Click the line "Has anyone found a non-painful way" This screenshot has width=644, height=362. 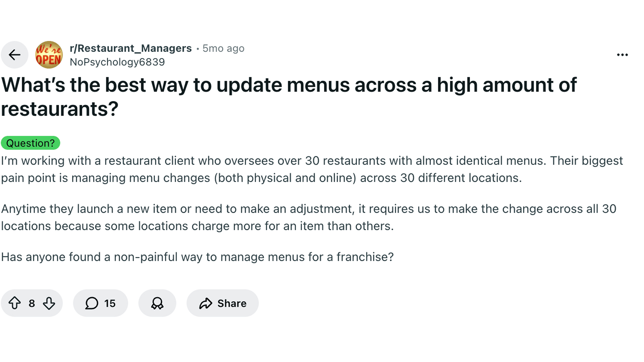(197, 257)
